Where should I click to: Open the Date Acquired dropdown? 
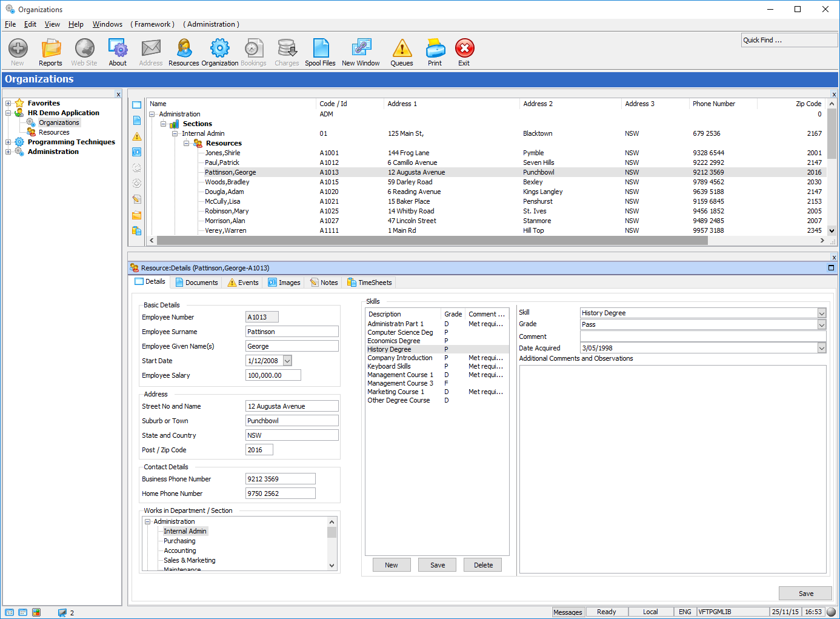[821, 349]
